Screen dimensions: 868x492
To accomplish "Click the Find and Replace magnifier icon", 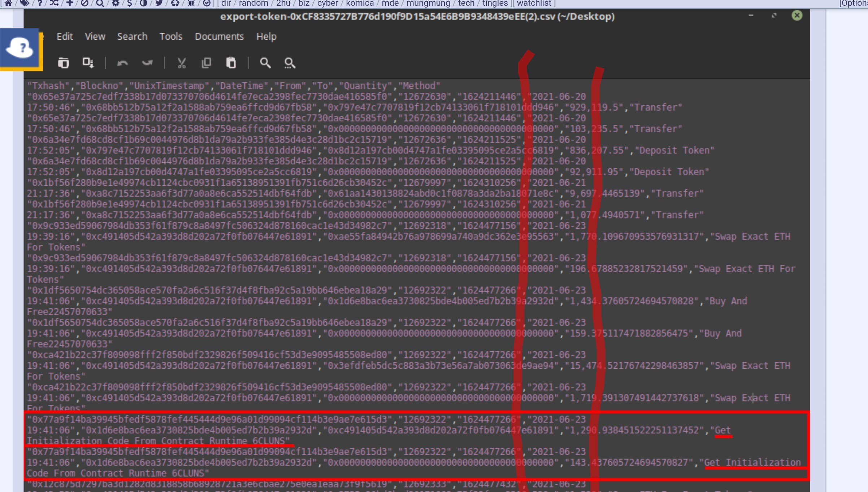I will click(x=290, y=63).
